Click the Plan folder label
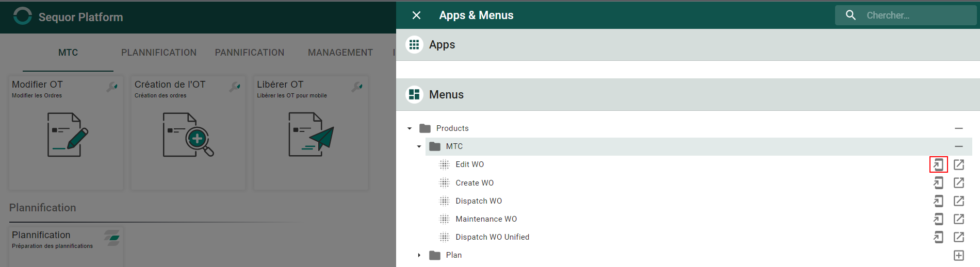Viewport: 980px width, 267px height. tap(454, 255)
